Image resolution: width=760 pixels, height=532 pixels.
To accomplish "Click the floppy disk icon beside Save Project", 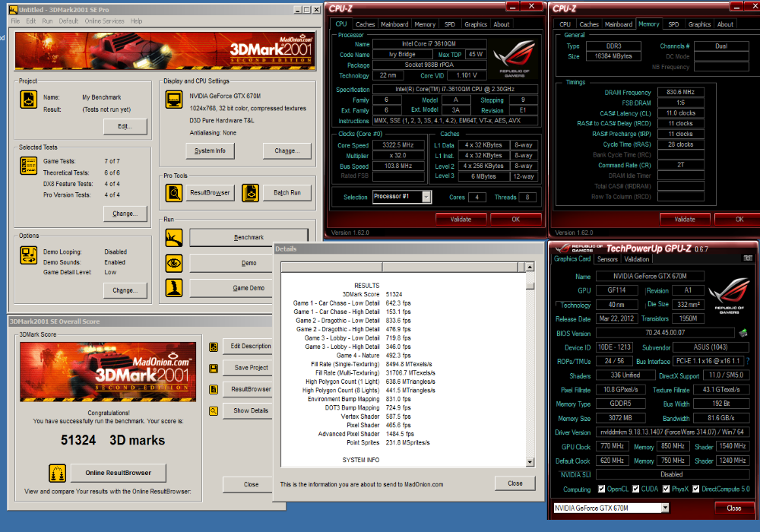I will (214, 369).
